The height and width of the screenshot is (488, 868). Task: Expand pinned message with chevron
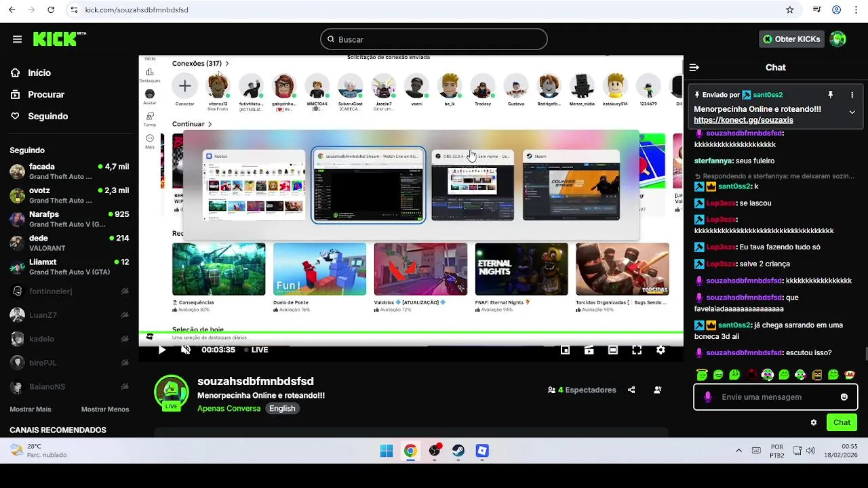point(852,112)
